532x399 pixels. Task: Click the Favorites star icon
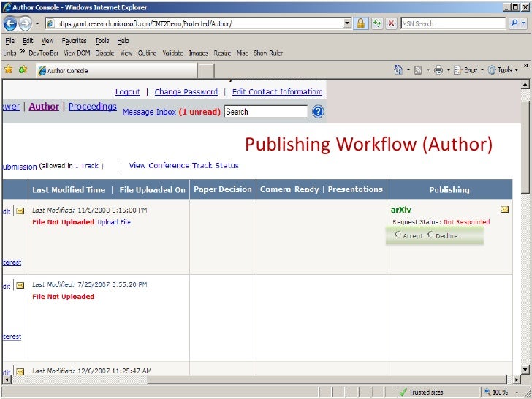pyautogui.click(x=8, y=70)
